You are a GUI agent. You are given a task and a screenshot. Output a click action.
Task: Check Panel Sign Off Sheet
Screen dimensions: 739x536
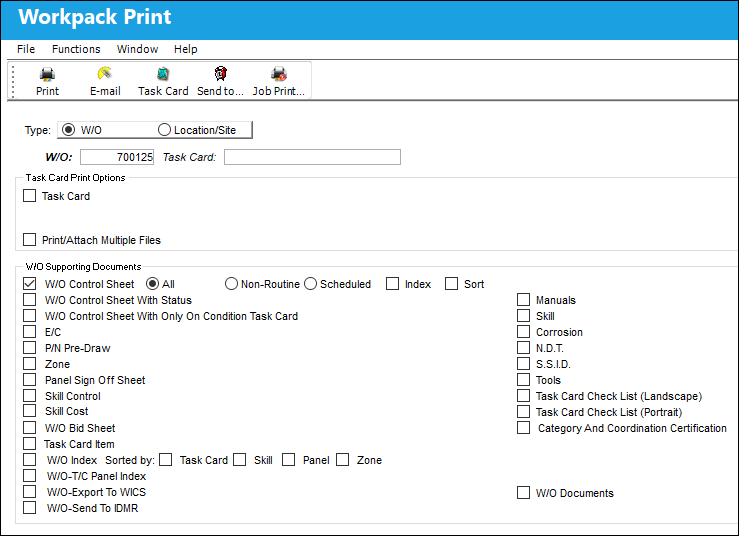point(29,380)
